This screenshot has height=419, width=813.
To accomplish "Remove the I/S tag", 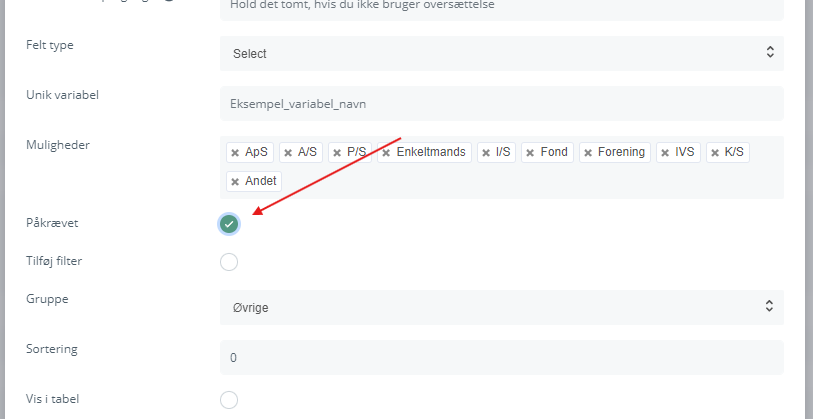I will pos(485,153).
